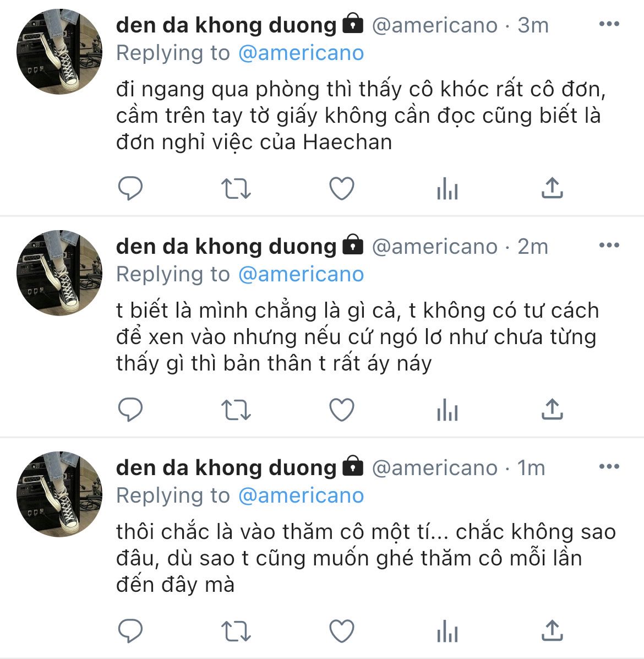The width and height of the screenshot is (644, 659).
Task: Share the tweet posted 2m ago
Action: click(x=552, y=410)
